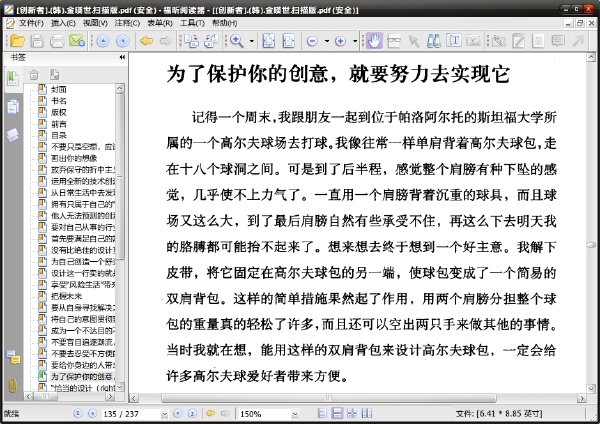
Task: Open the 版权 bookmark
Action: click(59, 112)
